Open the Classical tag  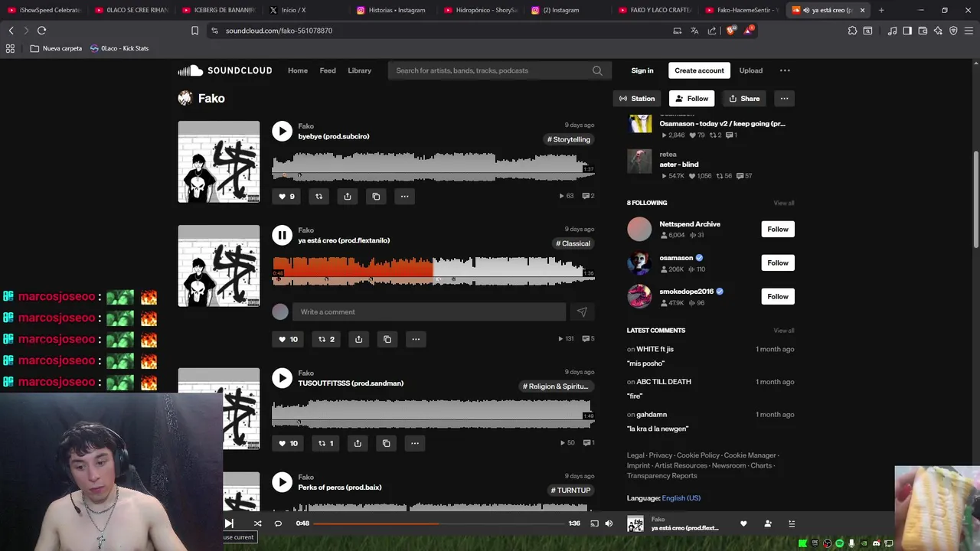point(573,243)
